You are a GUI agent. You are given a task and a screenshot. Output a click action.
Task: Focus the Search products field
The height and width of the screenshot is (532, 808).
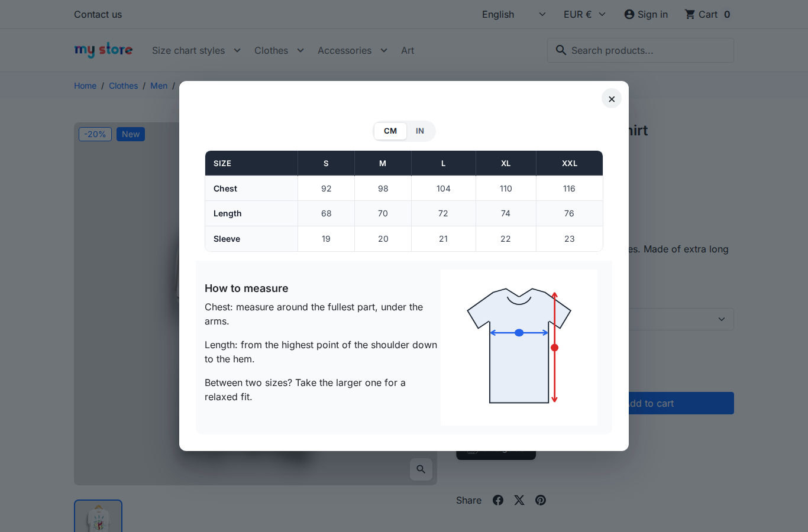[x=641, y=50]
